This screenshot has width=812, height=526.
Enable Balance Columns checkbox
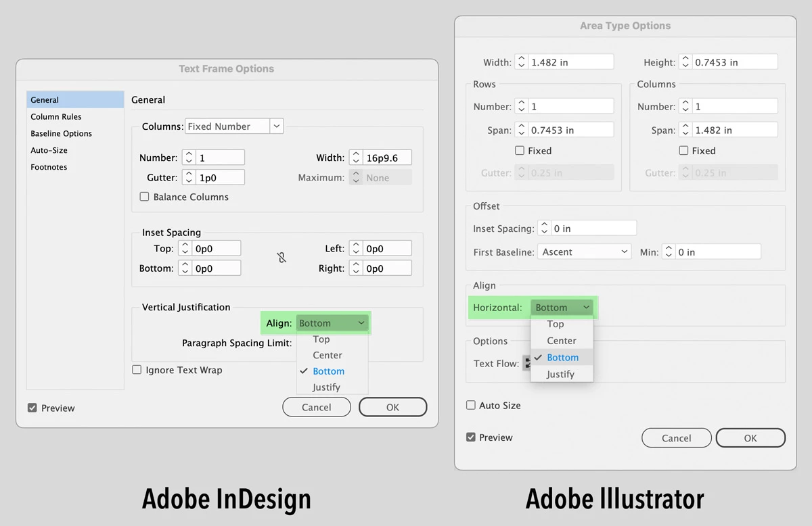144,197
